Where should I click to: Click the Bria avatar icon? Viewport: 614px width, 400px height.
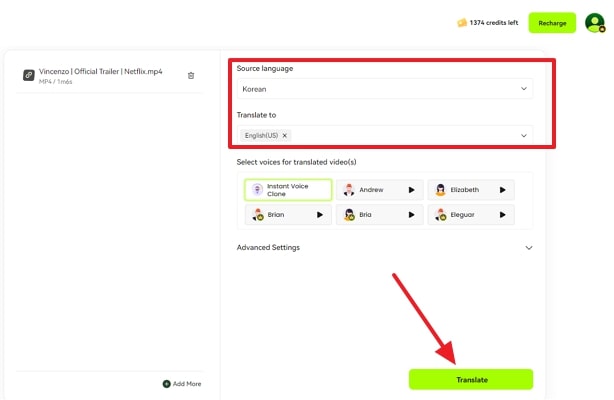[x=349, y=215]
